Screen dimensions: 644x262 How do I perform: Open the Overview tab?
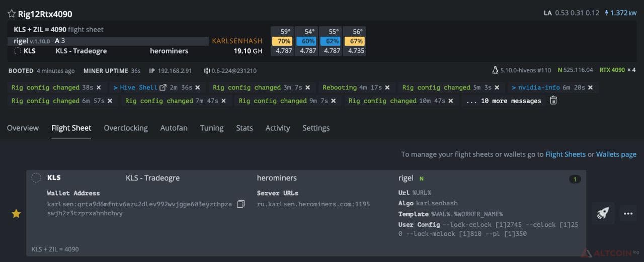[23, 128]
